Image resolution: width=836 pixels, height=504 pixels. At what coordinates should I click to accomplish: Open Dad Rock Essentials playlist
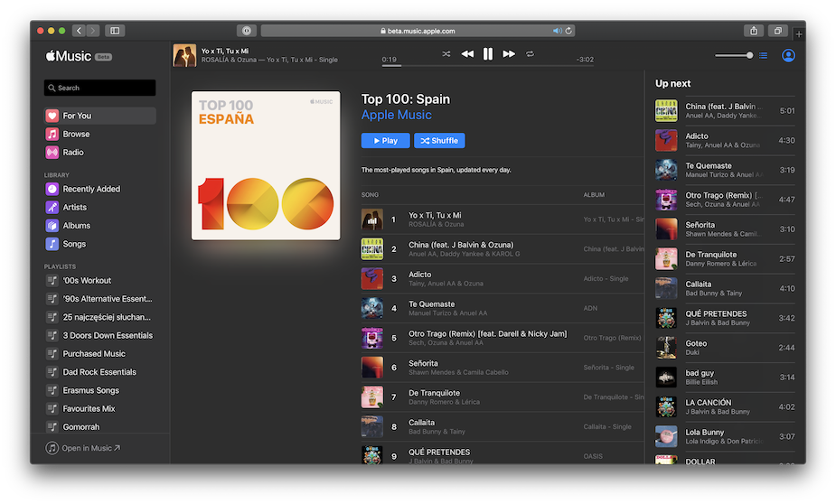(x=99, y=372)
